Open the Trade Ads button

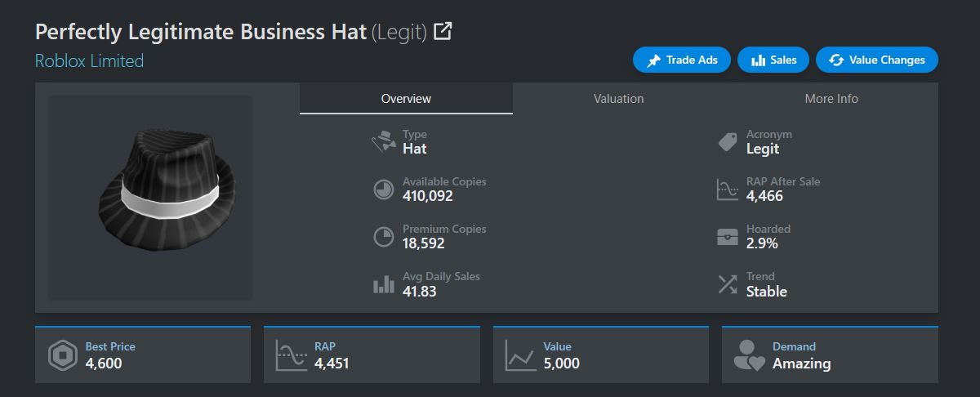pos(682,60)
